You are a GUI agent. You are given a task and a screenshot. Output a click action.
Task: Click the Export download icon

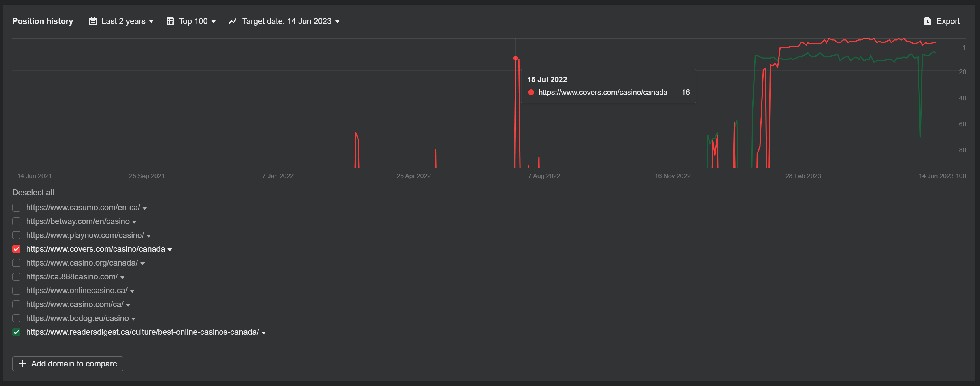(928, 21)
